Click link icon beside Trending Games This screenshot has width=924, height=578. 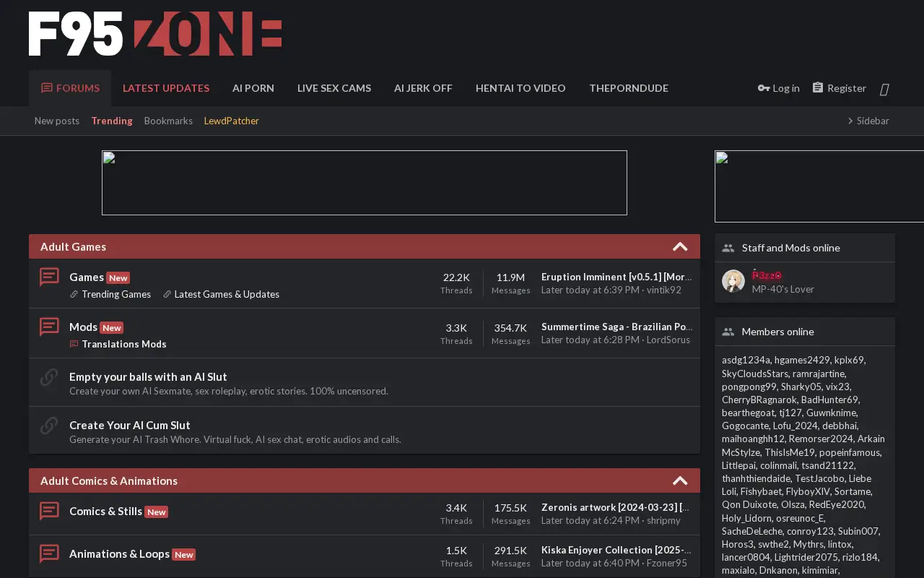tap(74, 294)
